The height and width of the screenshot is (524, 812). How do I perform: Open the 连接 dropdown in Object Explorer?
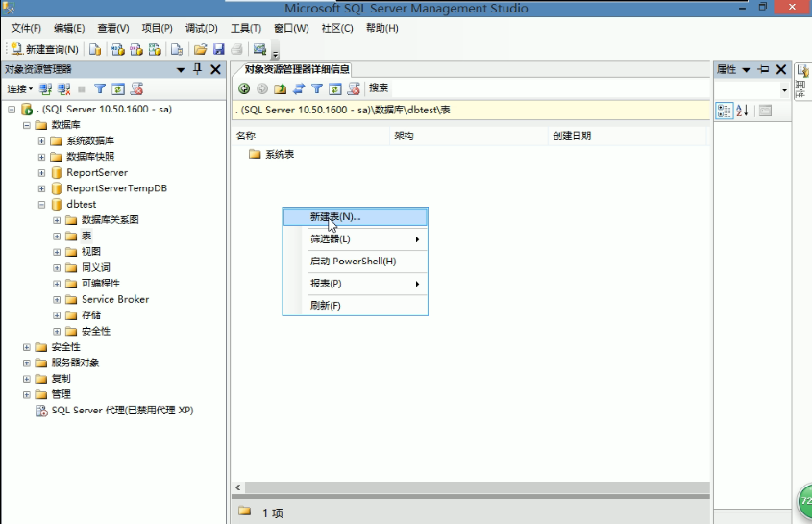pos(19,89)
